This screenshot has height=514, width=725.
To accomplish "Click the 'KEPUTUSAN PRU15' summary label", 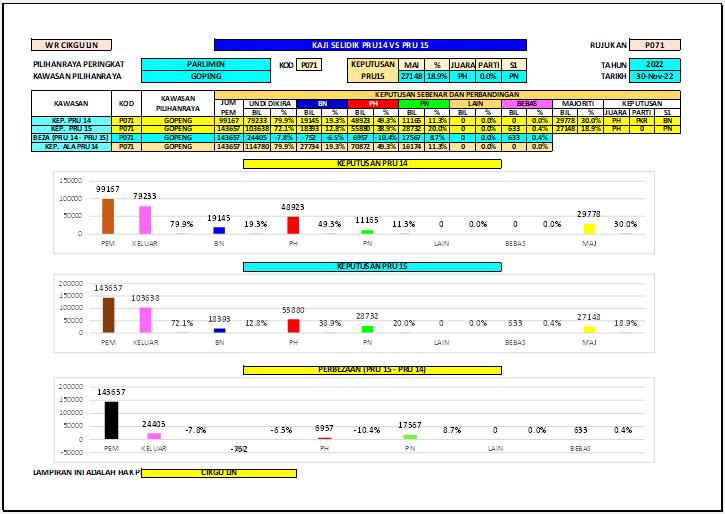I will click(x=373, y=70).
